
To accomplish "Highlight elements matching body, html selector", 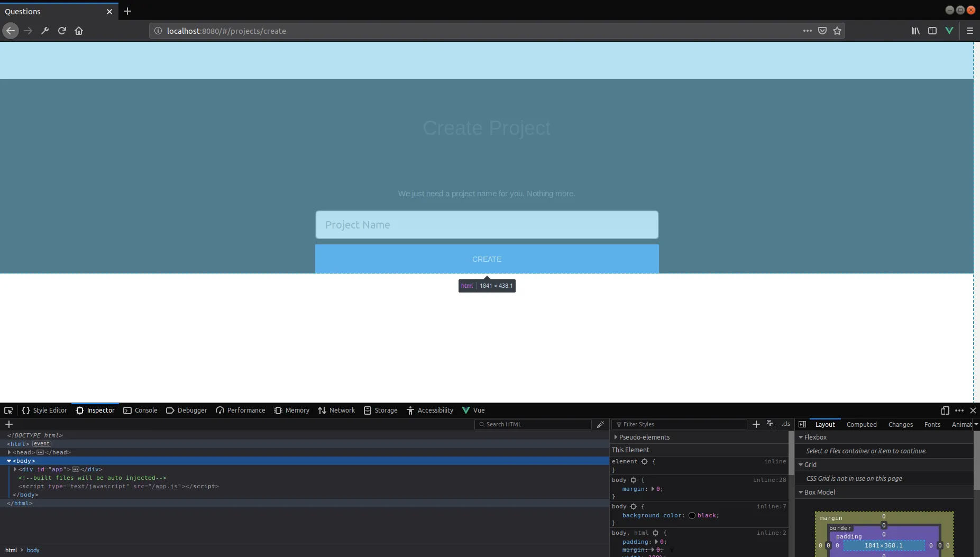I will pos(655,533).
